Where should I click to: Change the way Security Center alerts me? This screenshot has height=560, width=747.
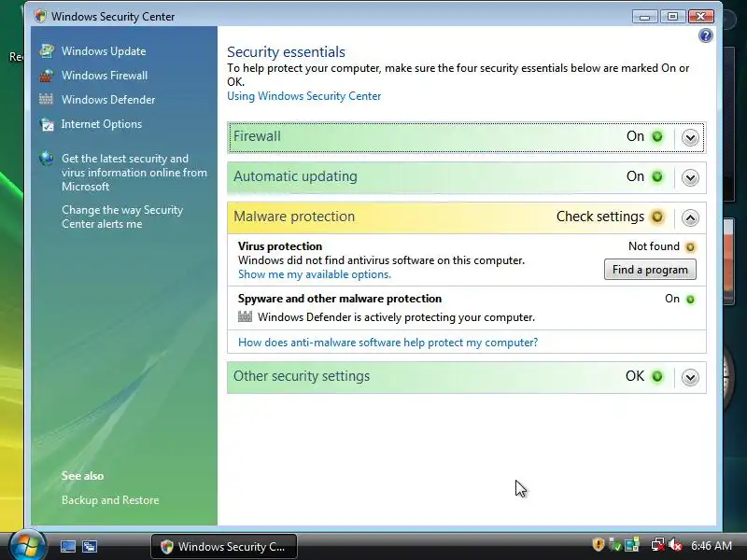click(x=122, y=217)
